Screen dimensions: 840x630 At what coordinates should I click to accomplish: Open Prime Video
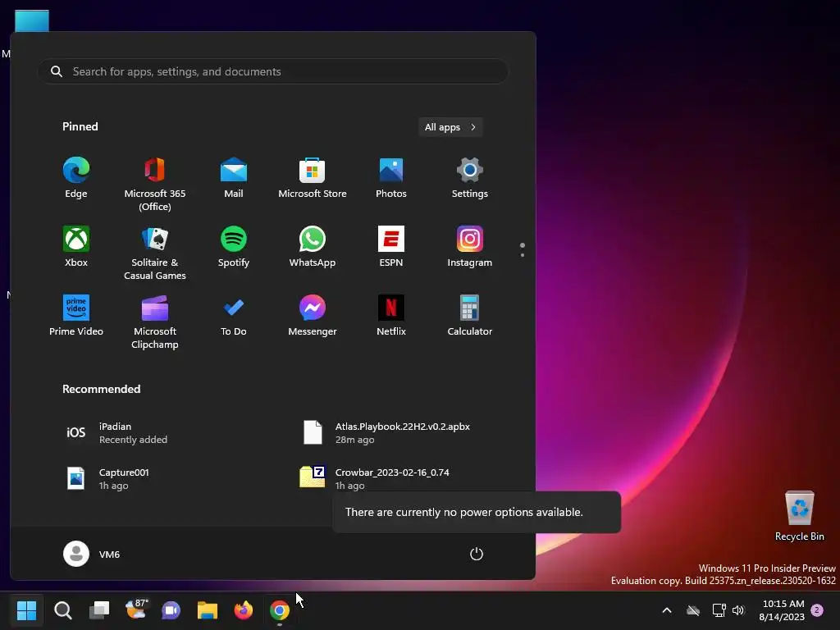pos(76,316)
